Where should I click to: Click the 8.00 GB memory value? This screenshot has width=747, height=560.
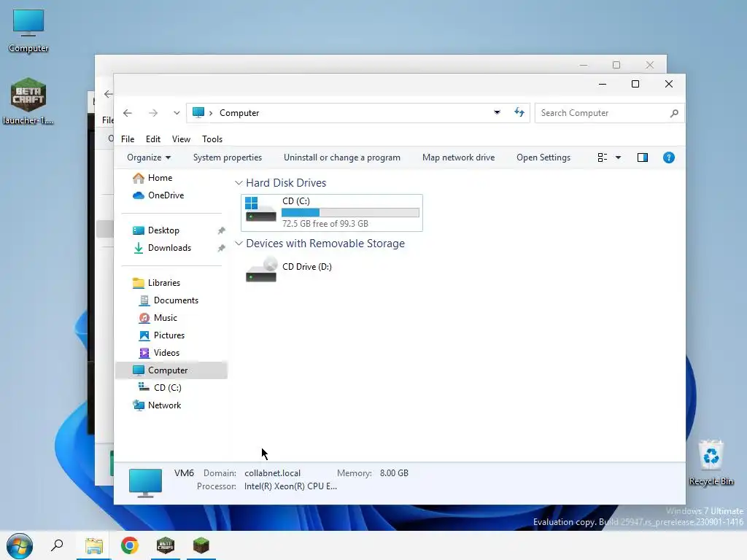(394, 473)
